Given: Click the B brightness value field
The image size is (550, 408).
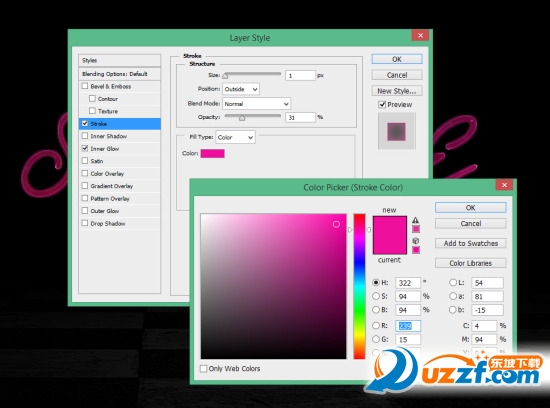Looking at the screenshot, I should (x=408, y=310).
